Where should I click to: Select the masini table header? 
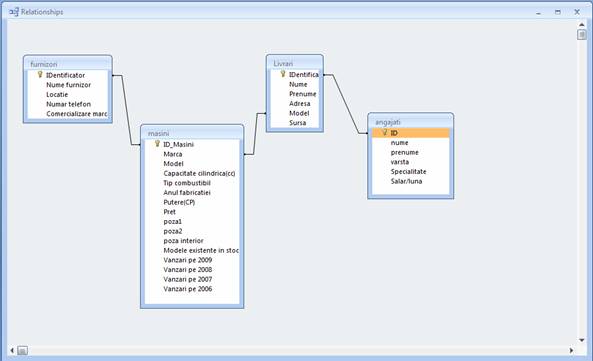point(192,133)
